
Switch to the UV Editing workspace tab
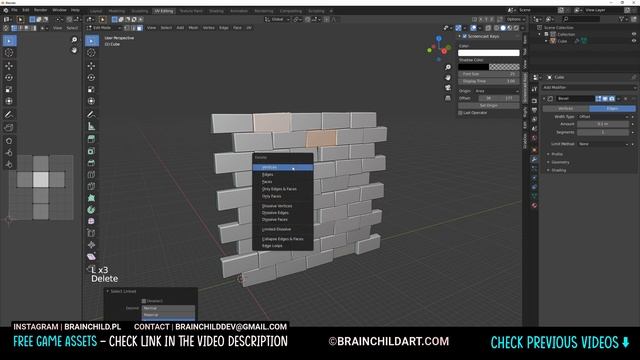pyautogui.click(x=164, y=11)
